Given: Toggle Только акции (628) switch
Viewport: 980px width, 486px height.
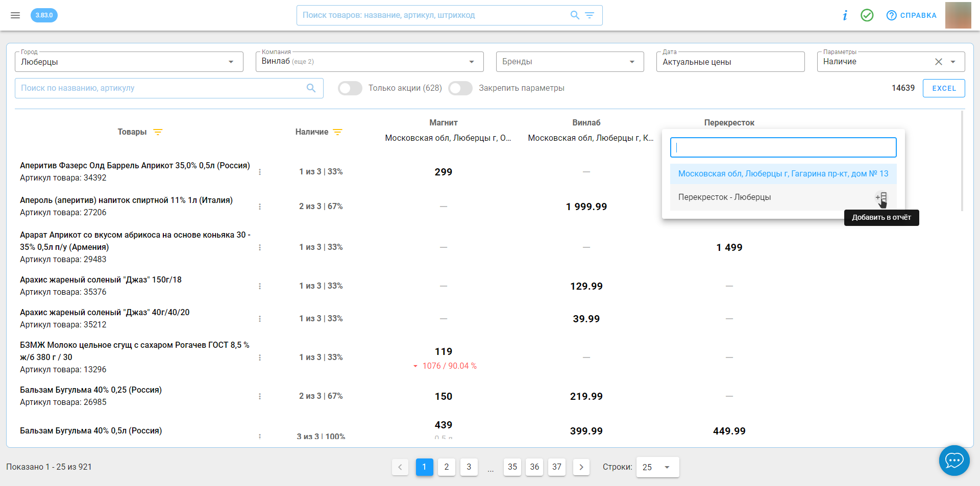Looking at the screenshot, I should click(x=350, y=88).
